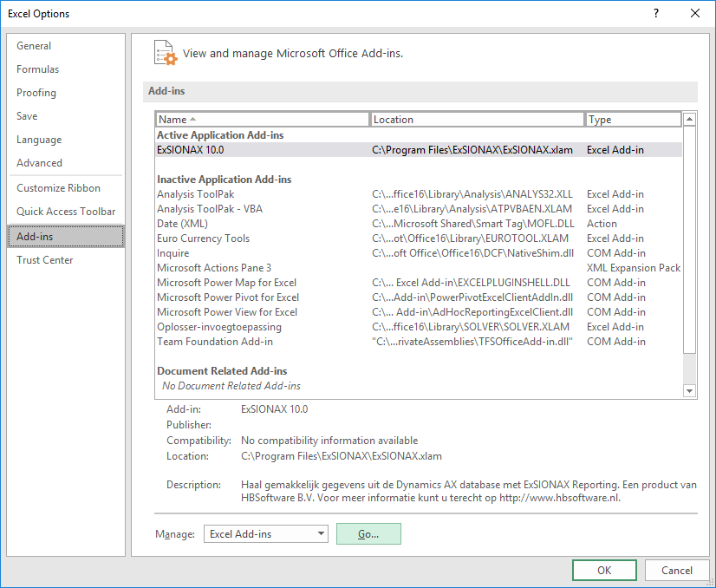Image resolution: width=716 pixels, height=588 pixels.
Task: Select the Date (XML) row
Action: click(x=419, y=224)
